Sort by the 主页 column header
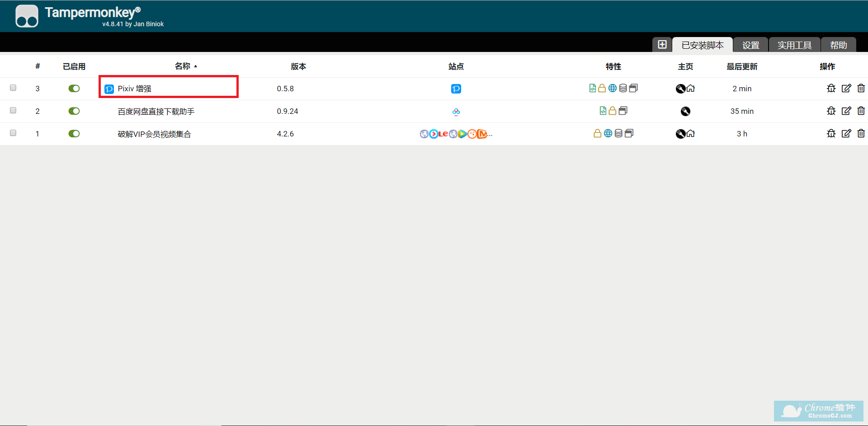The image size is (868, 426). point(685,66)
